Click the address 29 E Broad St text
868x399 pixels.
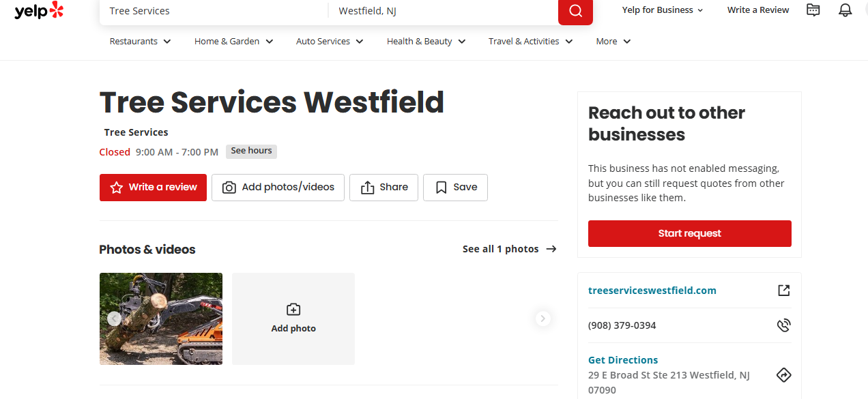pos(669,383)
